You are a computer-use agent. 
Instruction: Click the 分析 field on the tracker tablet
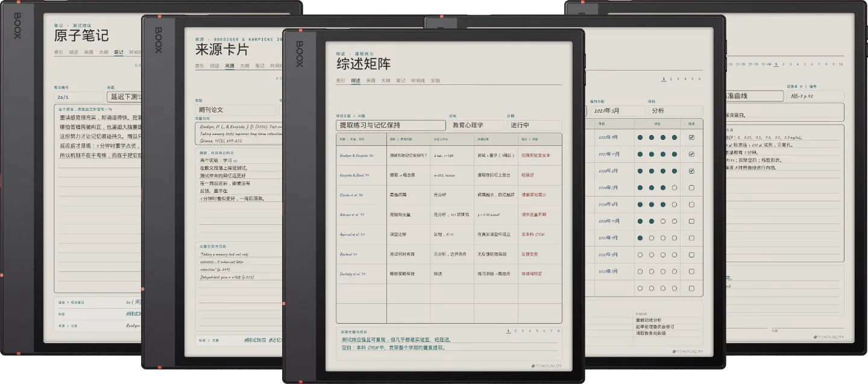click(675, 111)
